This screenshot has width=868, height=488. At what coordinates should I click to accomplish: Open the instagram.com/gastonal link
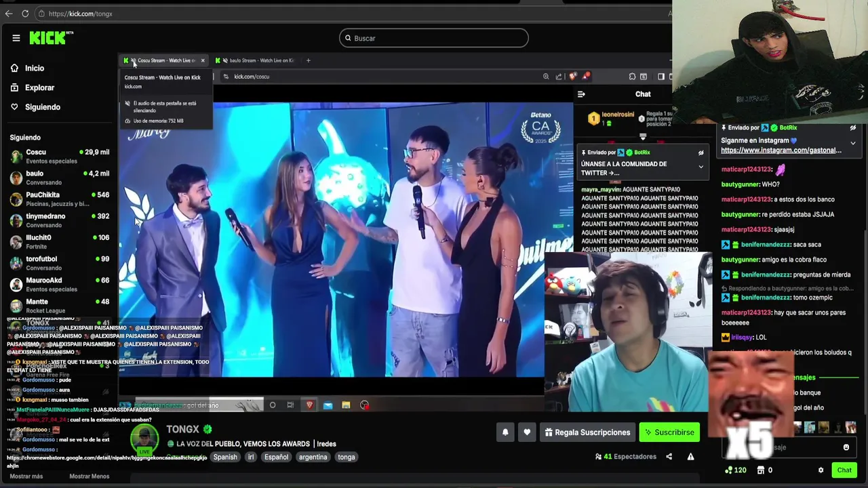coord(781,150)
